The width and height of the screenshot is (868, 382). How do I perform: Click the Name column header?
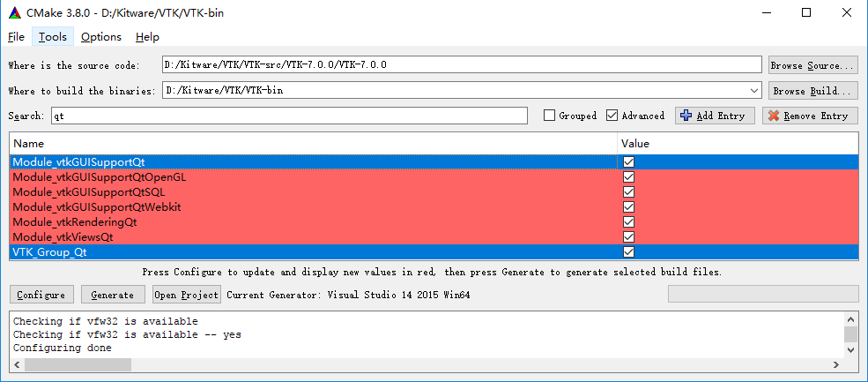[314, 144]
